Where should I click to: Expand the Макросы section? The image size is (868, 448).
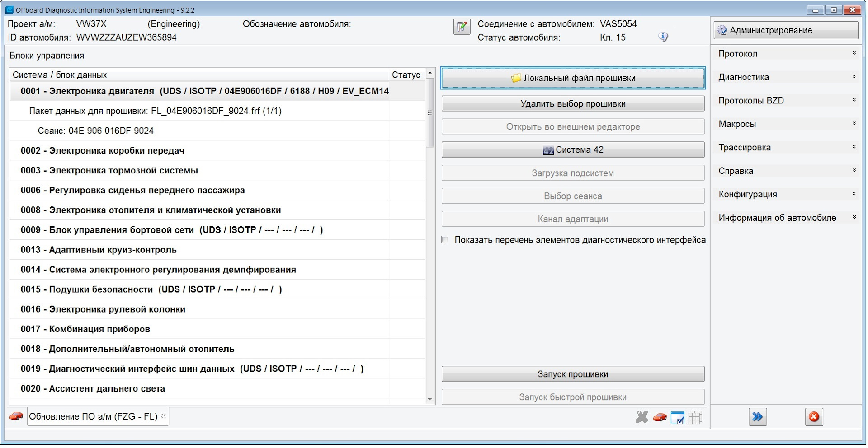[x=787, y=124]
